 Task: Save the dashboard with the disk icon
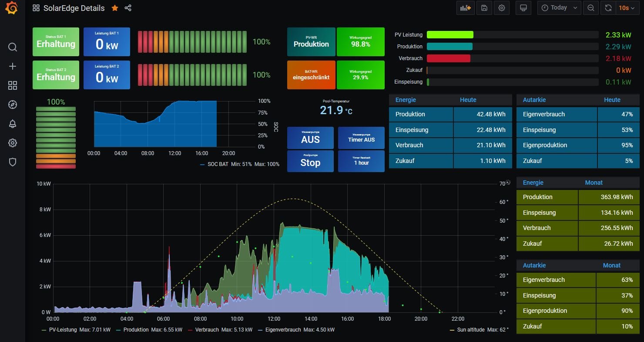[x=484, y=8]
